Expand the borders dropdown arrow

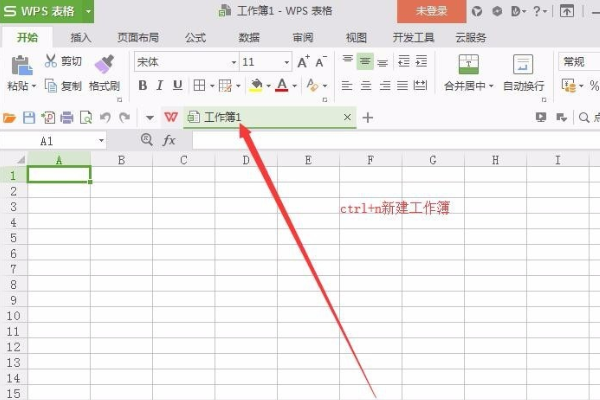[212, 86]
